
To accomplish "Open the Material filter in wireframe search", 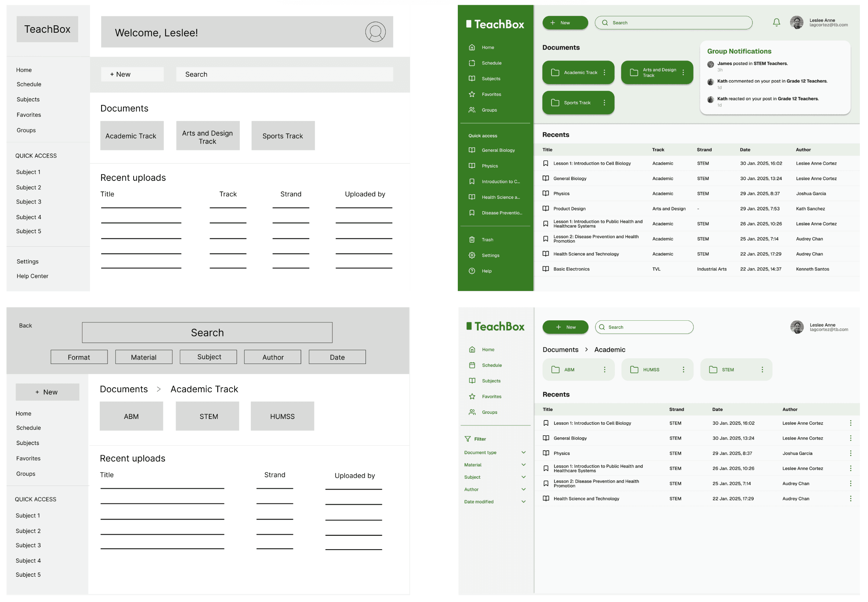I will coord(143,357).
